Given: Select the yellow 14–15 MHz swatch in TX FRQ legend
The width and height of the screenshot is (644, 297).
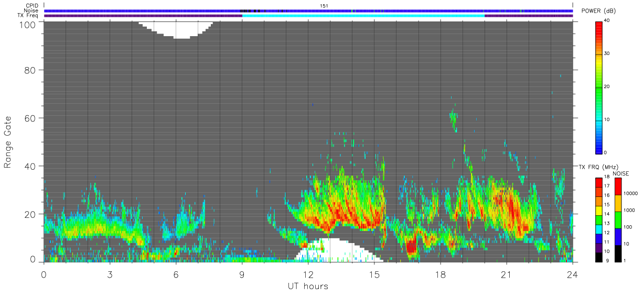Looking at the screenshot, I should [599, 211].
